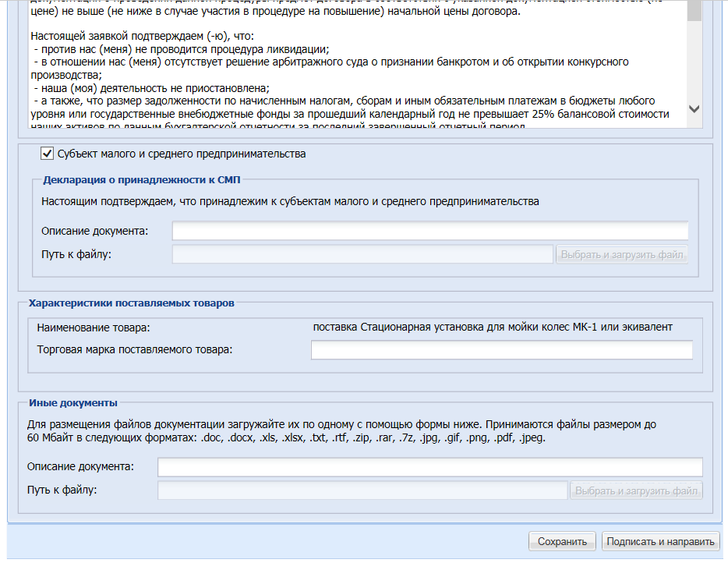Screen dimensions: 728x563
Task: Focus Описание документа field under Иные документы
Action: (x=429, y=466)
